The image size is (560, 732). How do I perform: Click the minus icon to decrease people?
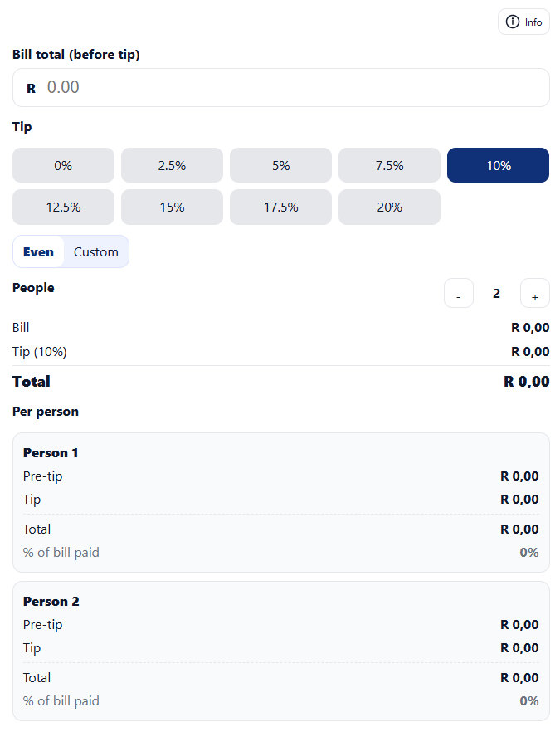[x=459, y=293]
